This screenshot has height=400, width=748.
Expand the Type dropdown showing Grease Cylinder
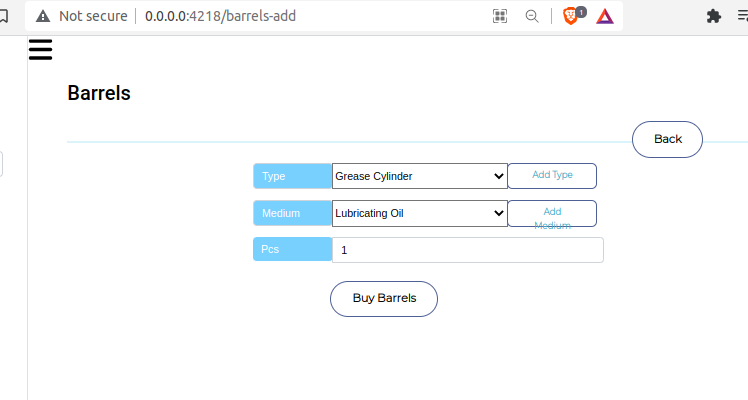click(420, 176)
